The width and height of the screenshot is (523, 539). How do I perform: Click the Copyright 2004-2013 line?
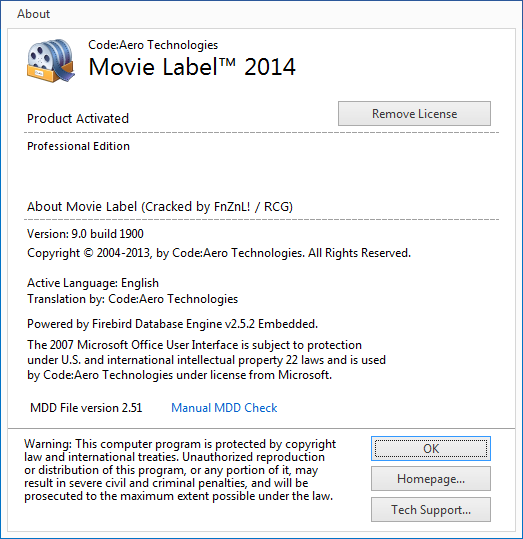point(219,253)
